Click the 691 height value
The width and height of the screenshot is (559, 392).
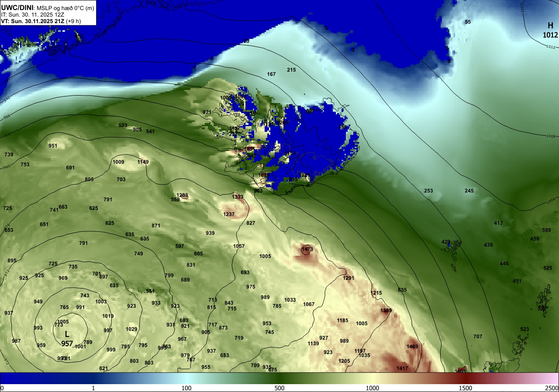pyautogui.click(x=70, y=168)
